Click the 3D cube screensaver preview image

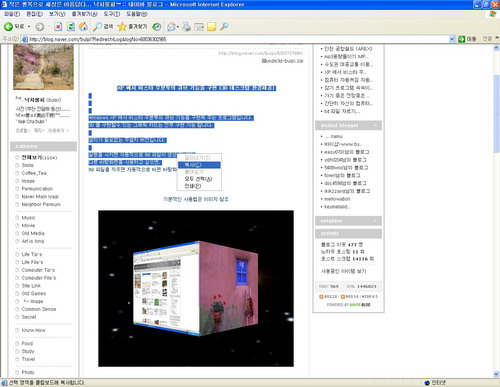(196, 288)
